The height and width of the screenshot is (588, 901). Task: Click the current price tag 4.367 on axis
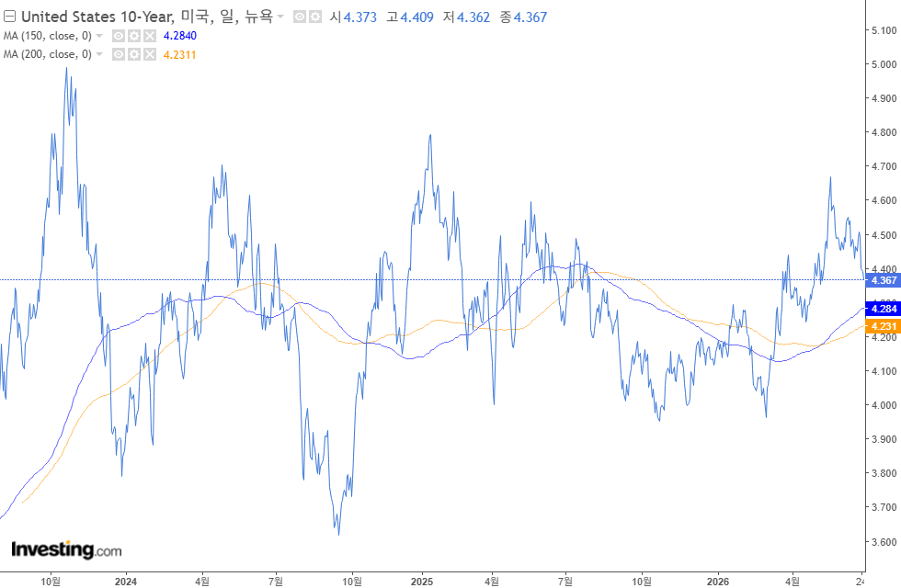884,280
